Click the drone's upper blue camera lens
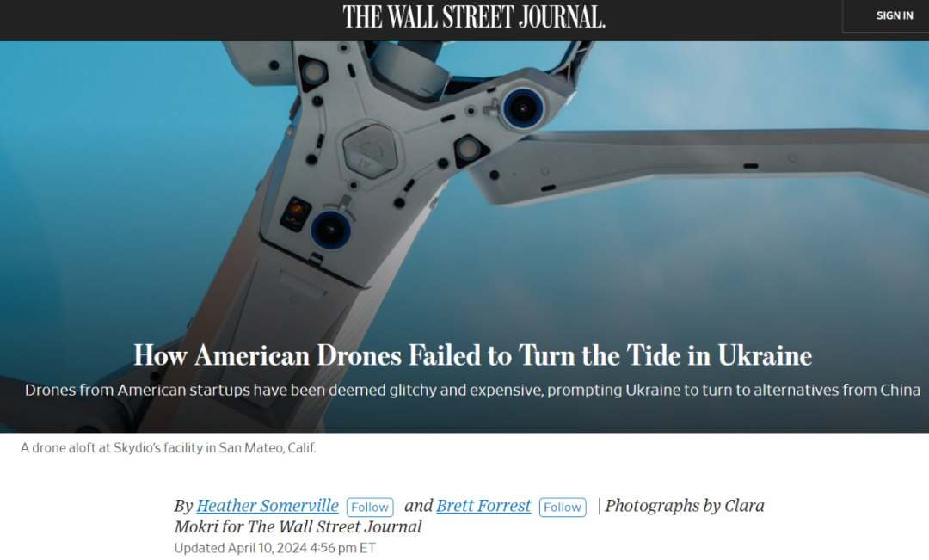 (x=523, y=108)
